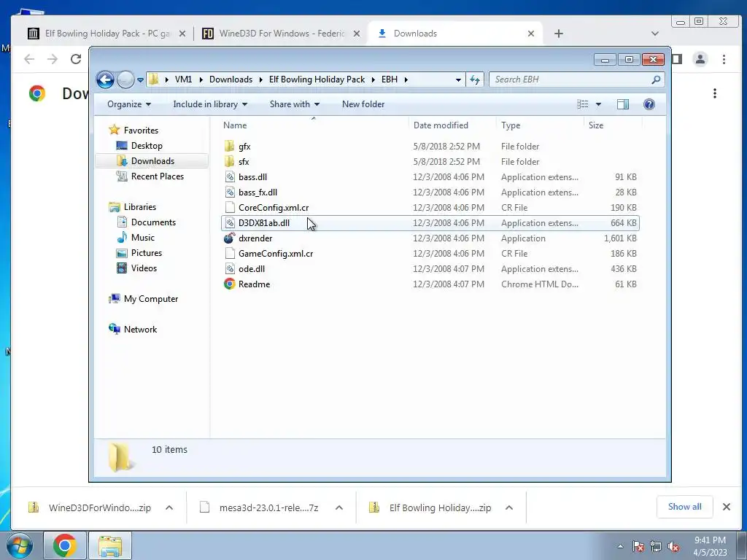This screenshot has height=560, width=747.
Task: Open My Computer in navigation pane
Action: 150,298
